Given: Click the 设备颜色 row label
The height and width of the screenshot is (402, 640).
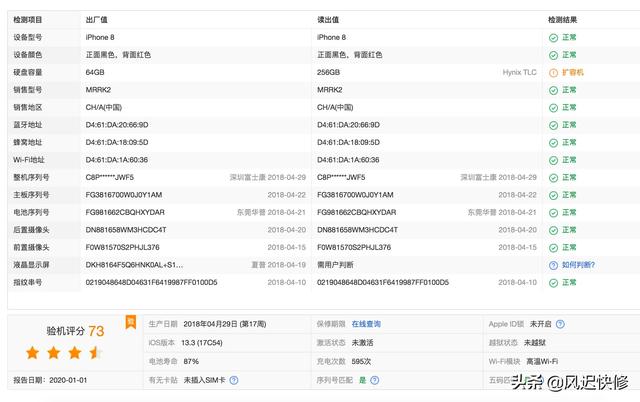Looking at the screenshot, I should coord(28,55).
